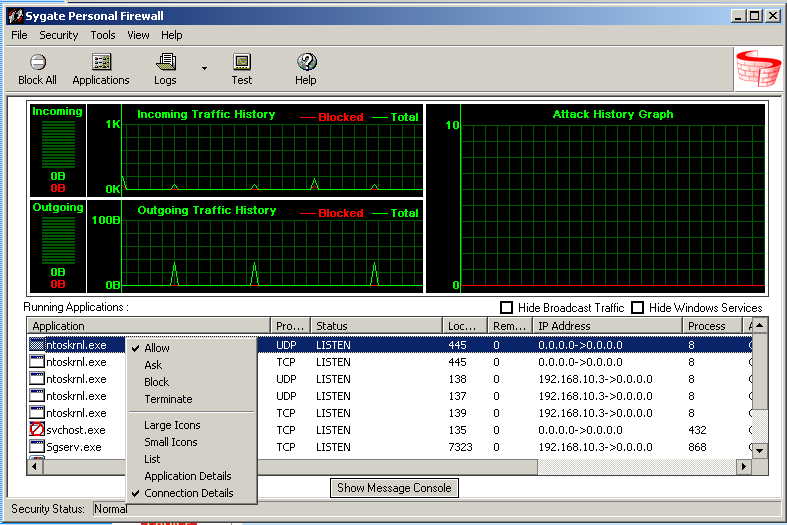Open the Tools menu
This screenshot has height=525, width=787.
point(103,35)
